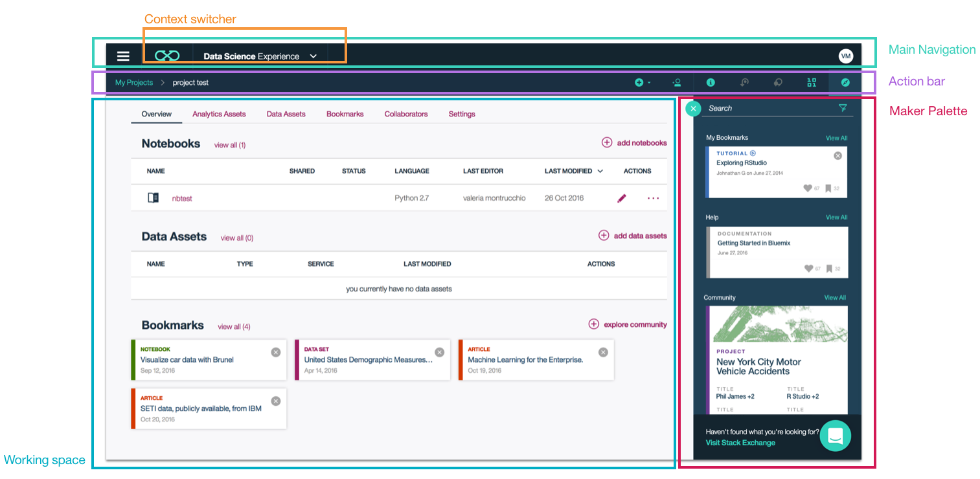Remove the SETI data bookmark
Screen dimensions: 980x479
(276, 401)
